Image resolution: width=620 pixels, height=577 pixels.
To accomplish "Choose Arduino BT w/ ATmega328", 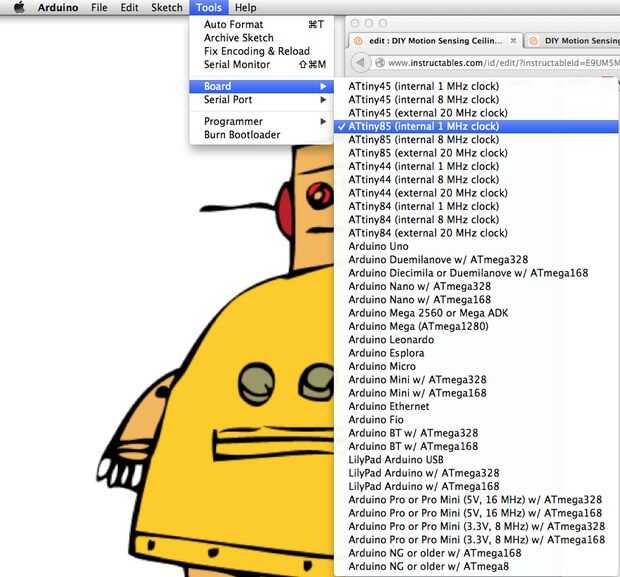I will [x=476, y=433].
